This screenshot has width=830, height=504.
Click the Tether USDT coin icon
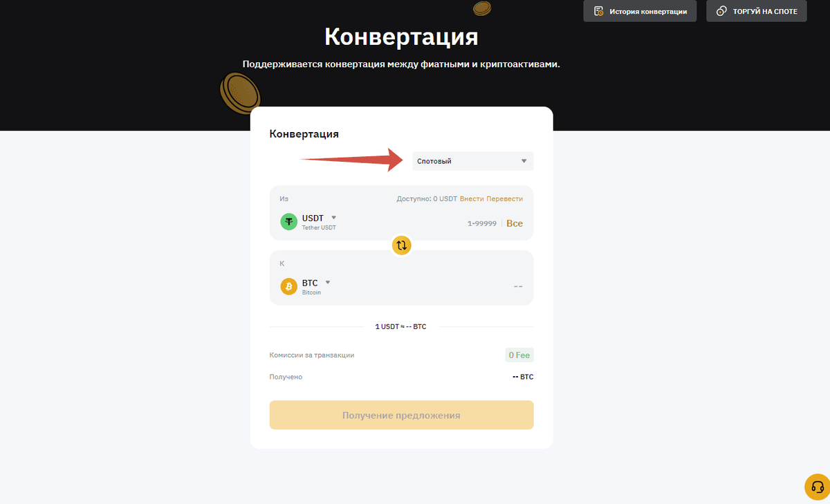[x=288, y=221]
